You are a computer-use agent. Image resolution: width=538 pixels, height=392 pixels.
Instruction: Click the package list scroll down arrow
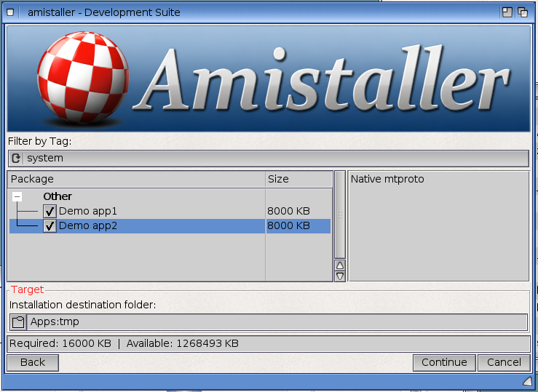point(340,276)
